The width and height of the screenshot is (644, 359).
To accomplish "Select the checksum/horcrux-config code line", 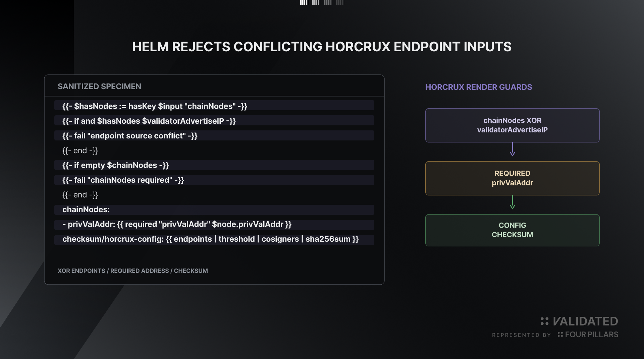I will coord(214,239).
